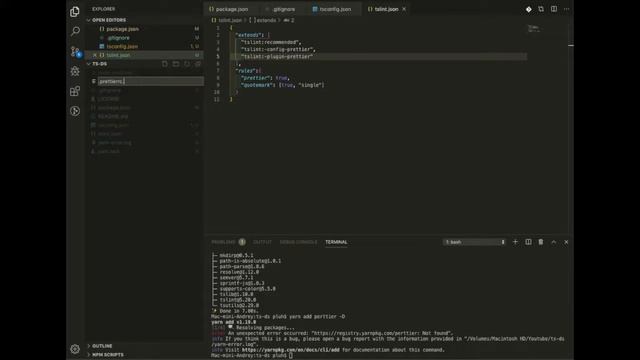Open Manage gear at activity bar bottom
This screenshot has height=360, width=640.
click(75, 349)
